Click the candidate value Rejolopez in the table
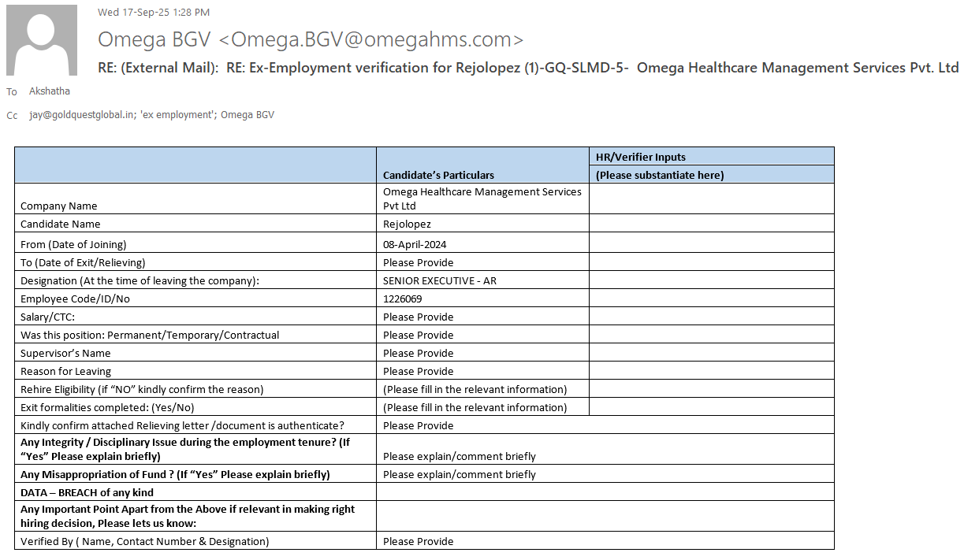The width and height of the screenshot is (979, 560). coord(407,224)
